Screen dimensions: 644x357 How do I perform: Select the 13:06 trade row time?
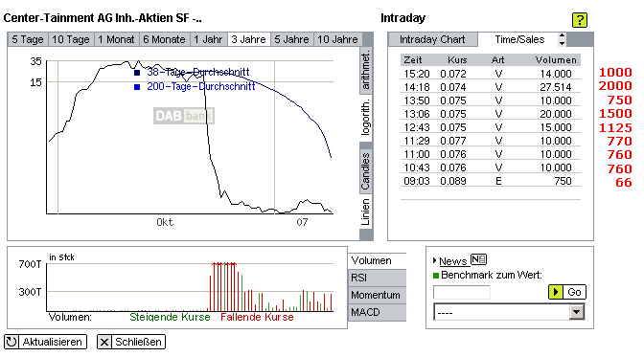click(x=417, y=114)
